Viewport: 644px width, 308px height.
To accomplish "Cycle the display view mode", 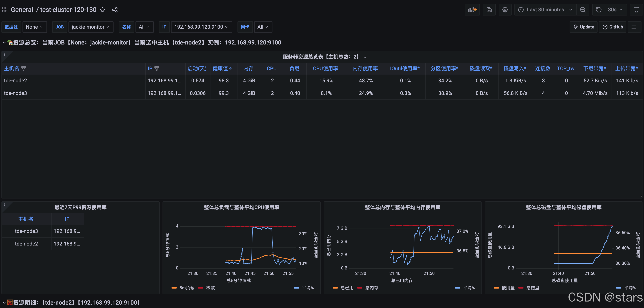I will point(636,10).
